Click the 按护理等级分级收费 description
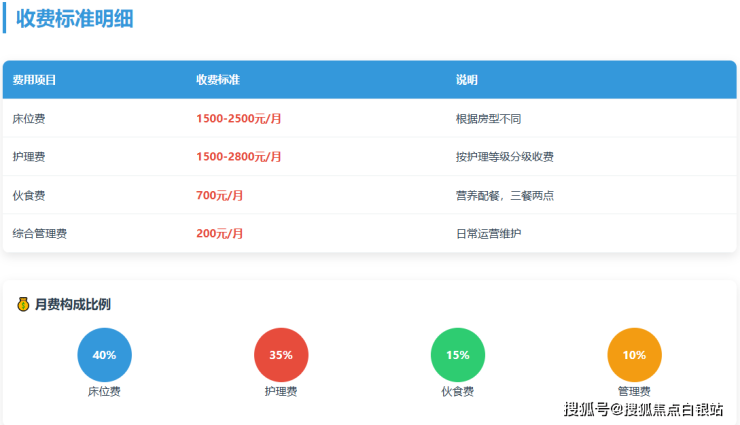The image size is (740, 425). click(x=504, y=157)
